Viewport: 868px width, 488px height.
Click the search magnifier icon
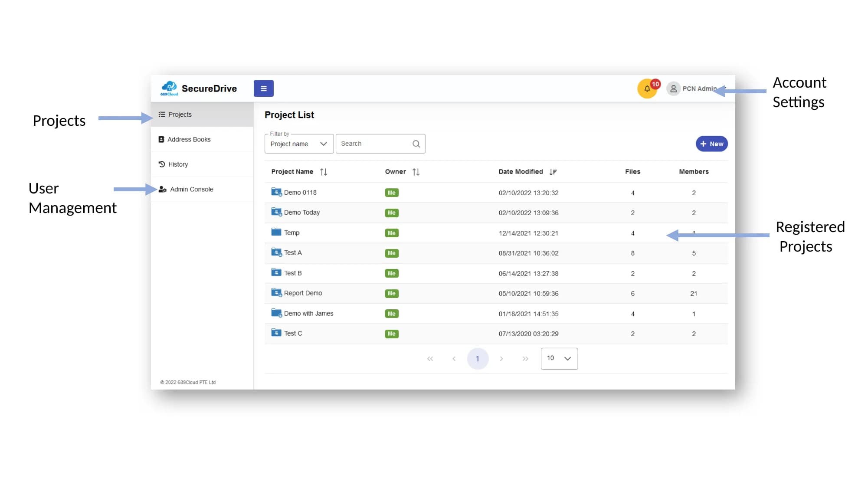[416, 144]
